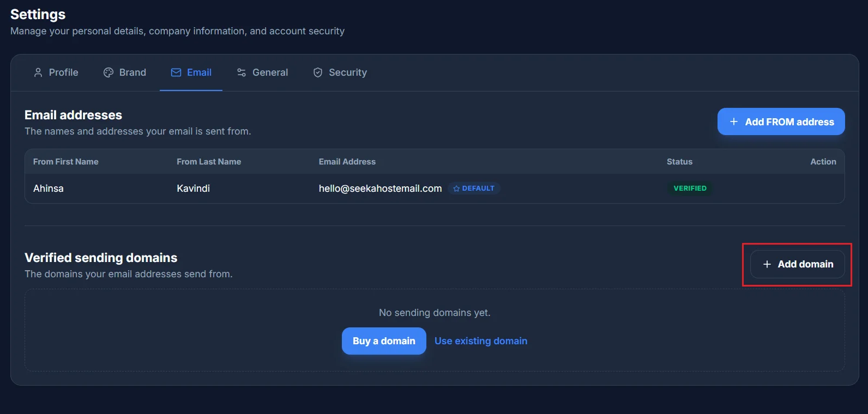Select the Email tab
The image size is (868, 414).
pyautogui.click(x=191, y=72)
